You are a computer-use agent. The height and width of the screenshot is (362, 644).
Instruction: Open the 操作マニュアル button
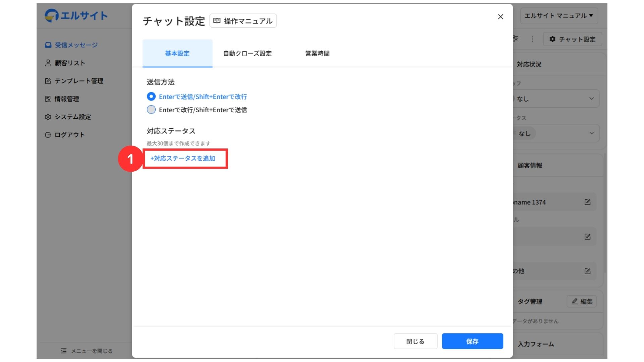coord(243,21)
